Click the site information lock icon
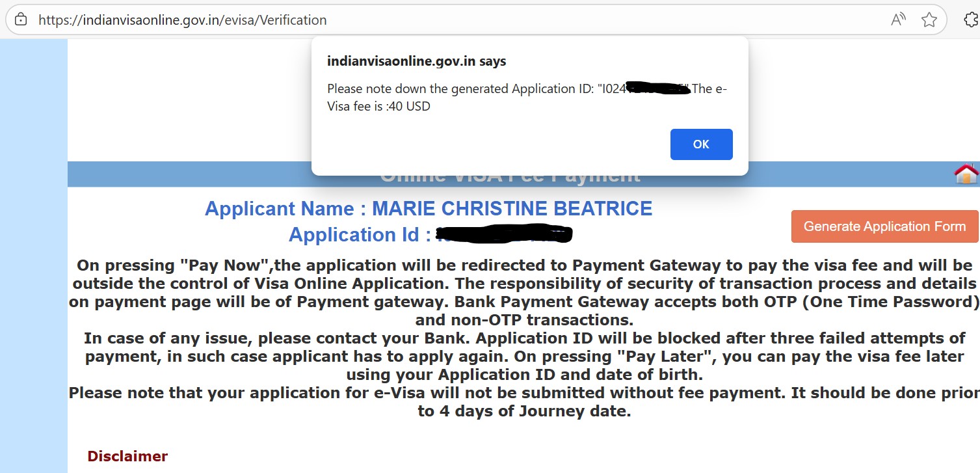This screenshot has height=473, width=980. tap(21, 20)
